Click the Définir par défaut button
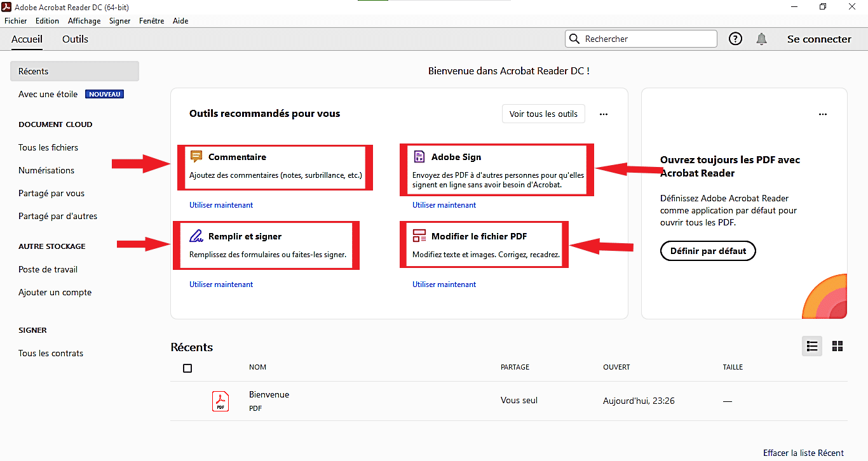This screenshot has height=461, width=868. coord(709,251)
